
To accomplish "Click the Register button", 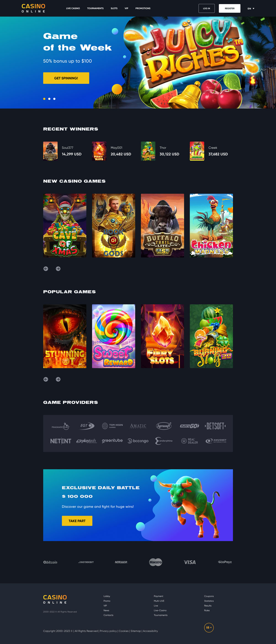I will (230, 8).
